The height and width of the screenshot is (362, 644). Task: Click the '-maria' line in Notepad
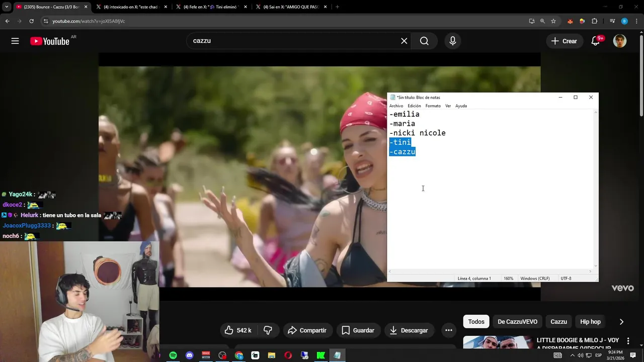click(x=402, y=124)
